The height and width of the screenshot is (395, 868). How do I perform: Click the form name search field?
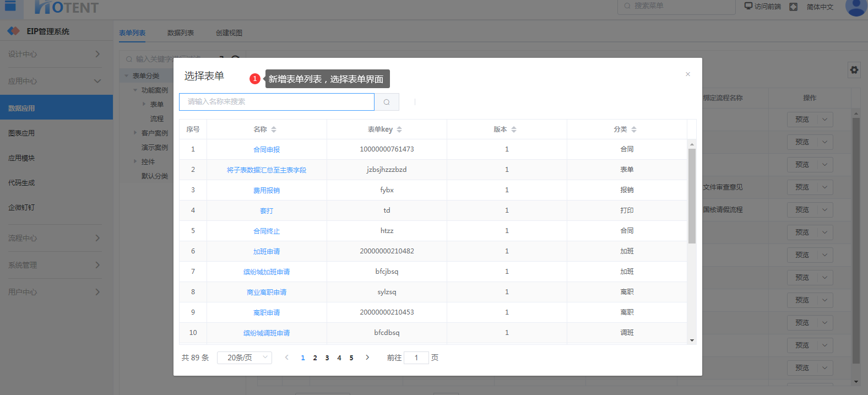click(x=276, y=102)
